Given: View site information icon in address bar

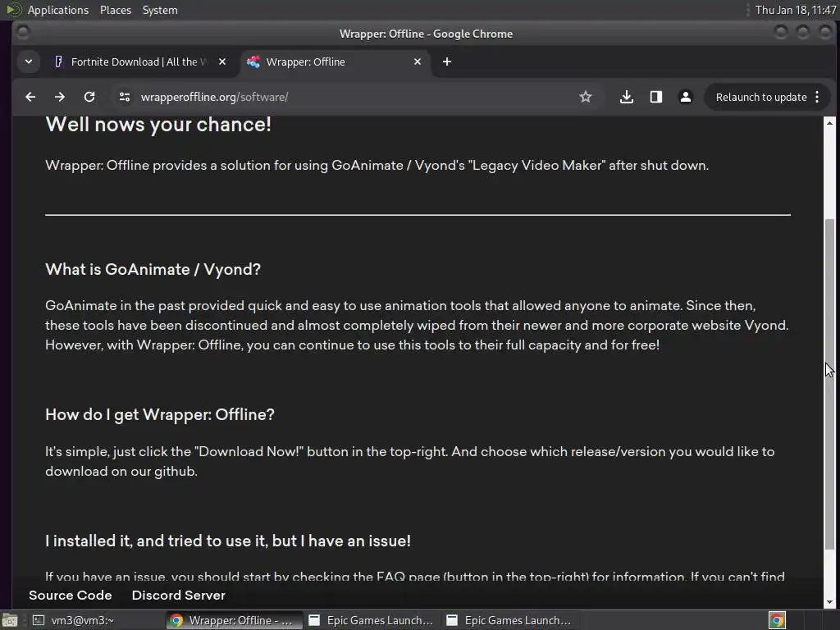Looking at the screenshot, I should 125,97.
